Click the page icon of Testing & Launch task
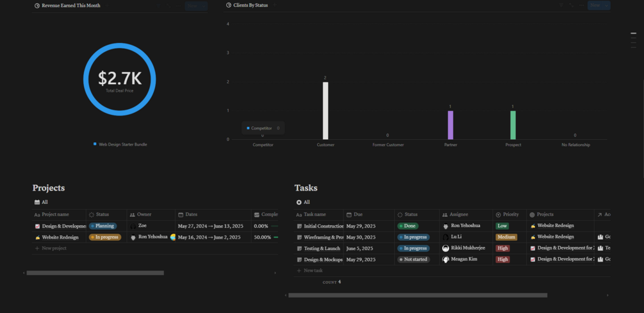Viewport: 644px width, 313px height. coord(299,248)
